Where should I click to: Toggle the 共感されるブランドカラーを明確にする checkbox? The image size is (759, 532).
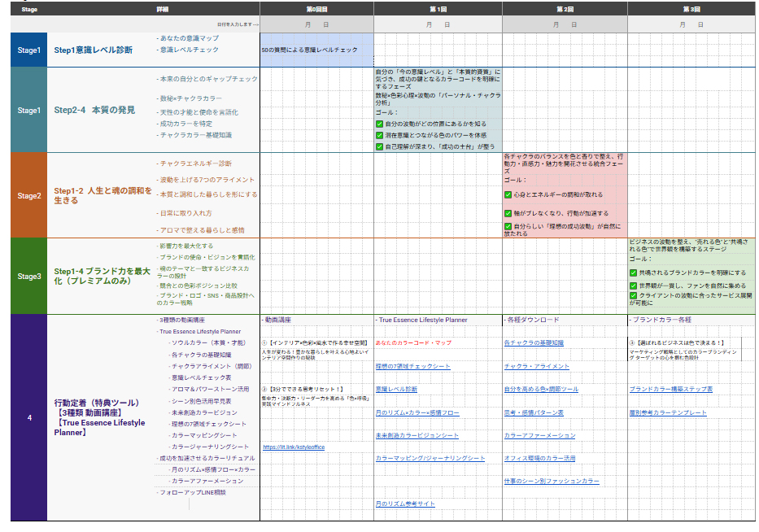[633, 273]
